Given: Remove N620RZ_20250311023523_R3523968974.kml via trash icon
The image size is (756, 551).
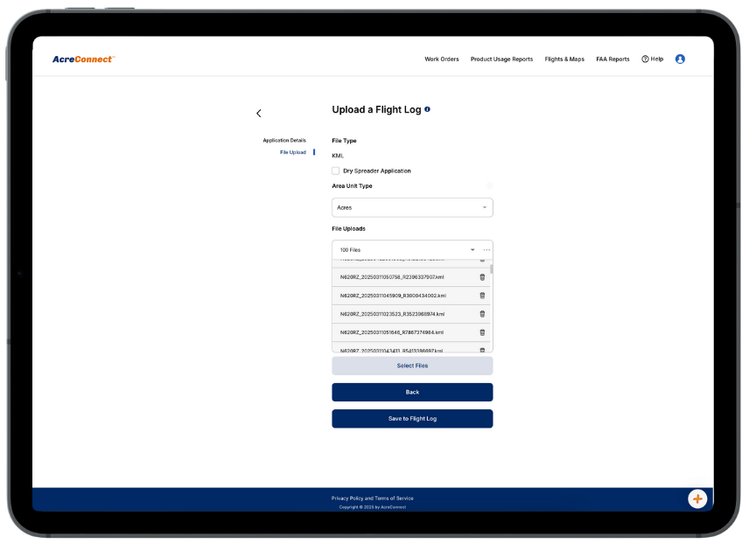Looking at the screenshot, I should click(481, 314).
